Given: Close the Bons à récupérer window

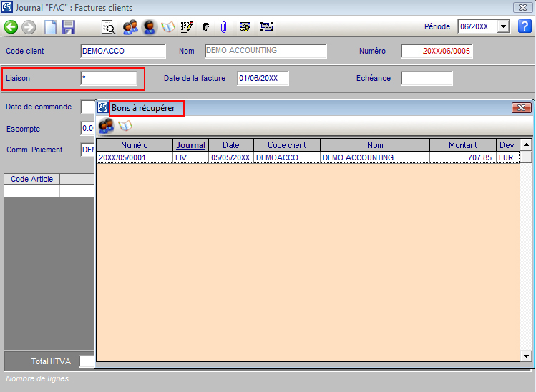Looking at the screenshot, I should [521, 107].
